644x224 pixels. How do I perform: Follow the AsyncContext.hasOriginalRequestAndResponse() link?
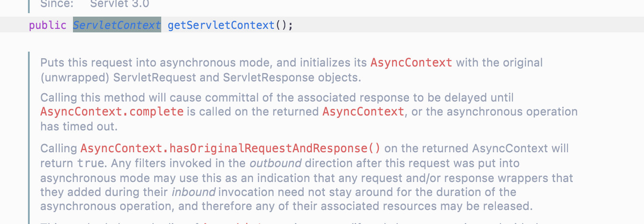[231, 148]
